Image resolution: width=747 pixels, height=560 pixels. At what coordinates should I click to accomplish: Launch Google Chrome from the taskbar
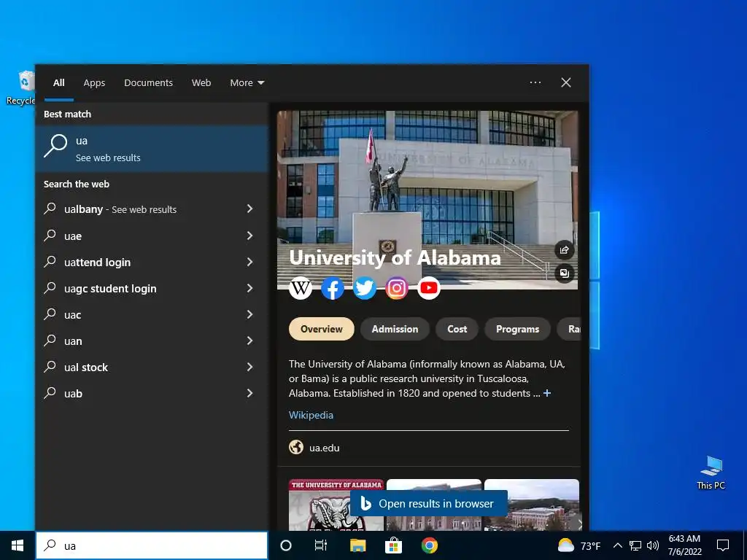(430, 545)
